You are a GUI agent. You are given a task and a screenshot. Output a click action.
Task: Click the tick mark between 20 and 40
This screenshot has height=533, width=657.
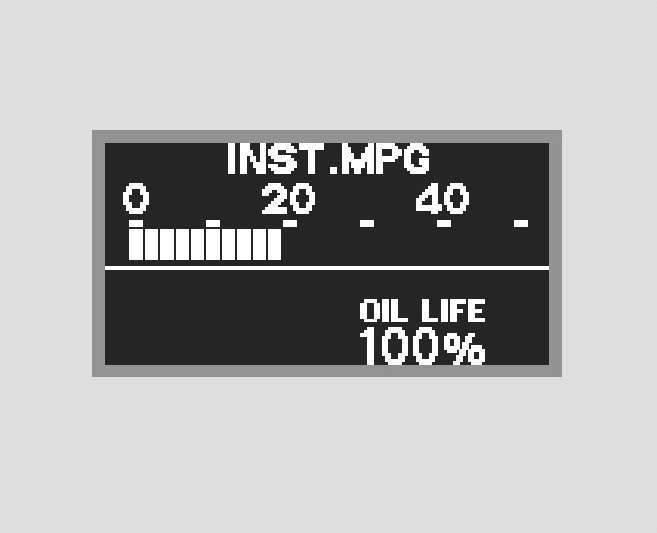pos(367,223)
